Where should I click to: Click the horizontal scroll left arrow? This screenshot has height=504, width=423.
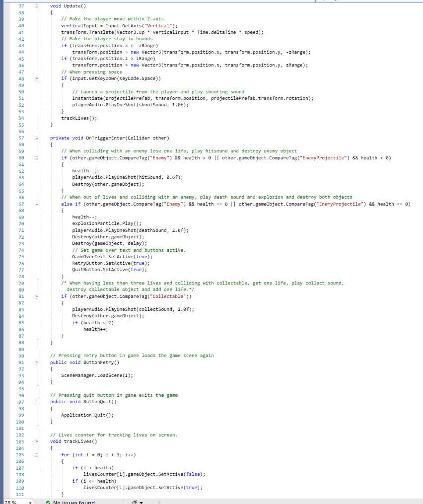tap(159, 502)
